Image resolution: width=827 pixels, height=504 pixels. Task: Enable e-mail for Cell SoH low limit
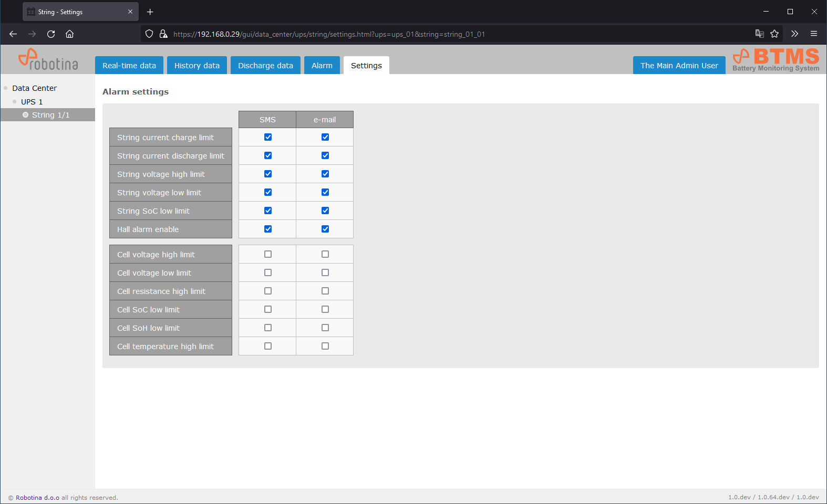pos(325,328)
